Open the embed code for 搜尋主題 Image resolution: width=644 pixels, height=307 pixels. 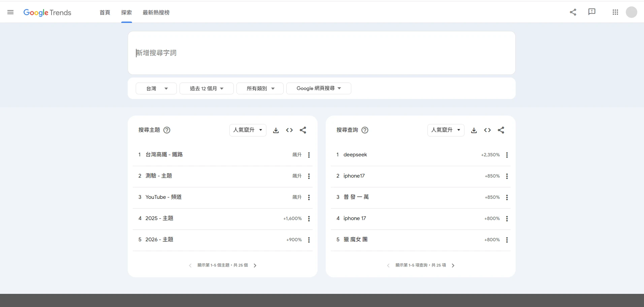(289, 130)
